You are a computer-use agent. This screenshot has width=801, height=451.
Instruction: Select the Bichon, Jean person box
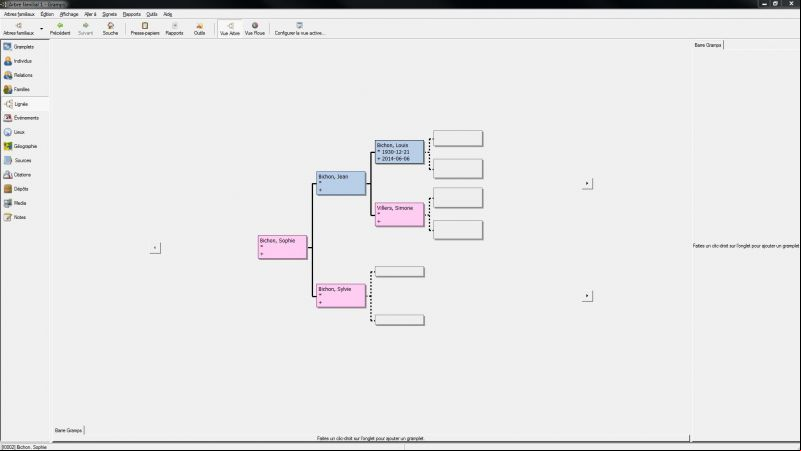coord(341,183)
